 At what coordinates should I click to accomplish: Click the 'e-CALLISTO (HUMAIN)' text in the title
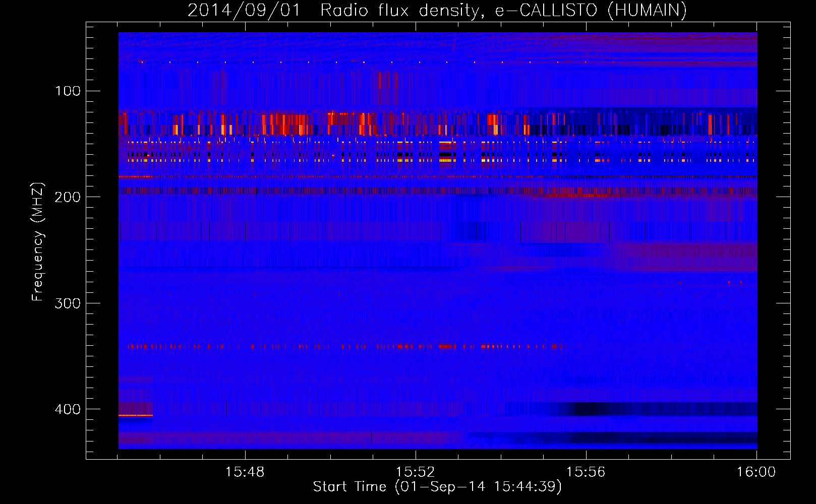tap(591, 11)
